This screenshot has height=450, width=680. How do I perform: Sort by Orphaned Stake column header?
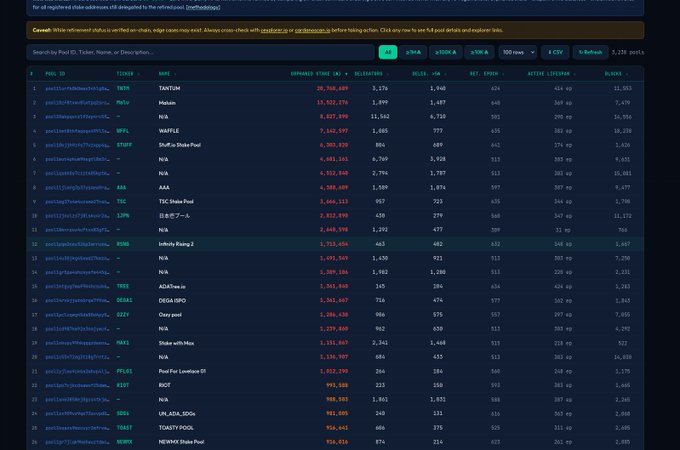click(319, 74)
